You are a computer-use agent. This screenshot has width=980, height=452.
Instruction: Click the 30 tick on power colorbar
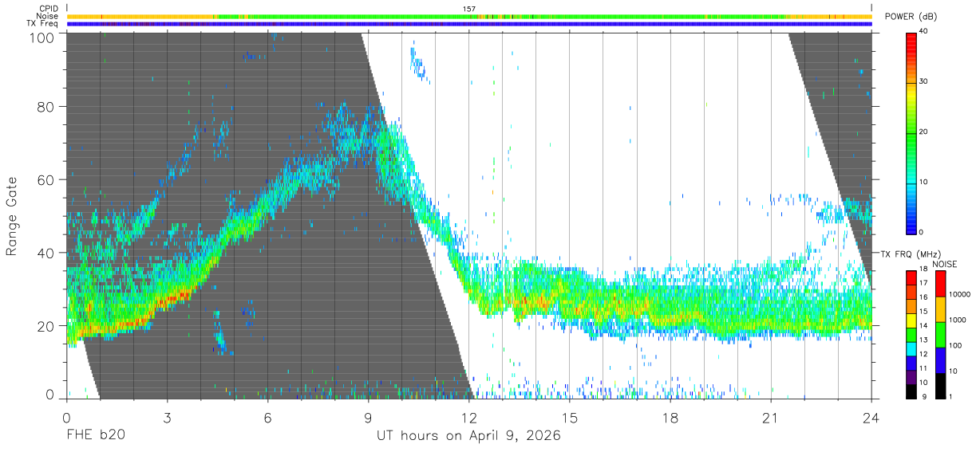[924, 81]
